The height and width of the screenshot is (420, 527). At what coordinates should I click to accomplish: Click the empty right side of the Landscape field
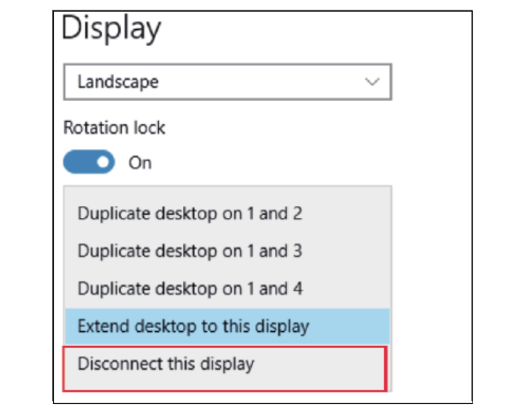[x=292, y=82]
